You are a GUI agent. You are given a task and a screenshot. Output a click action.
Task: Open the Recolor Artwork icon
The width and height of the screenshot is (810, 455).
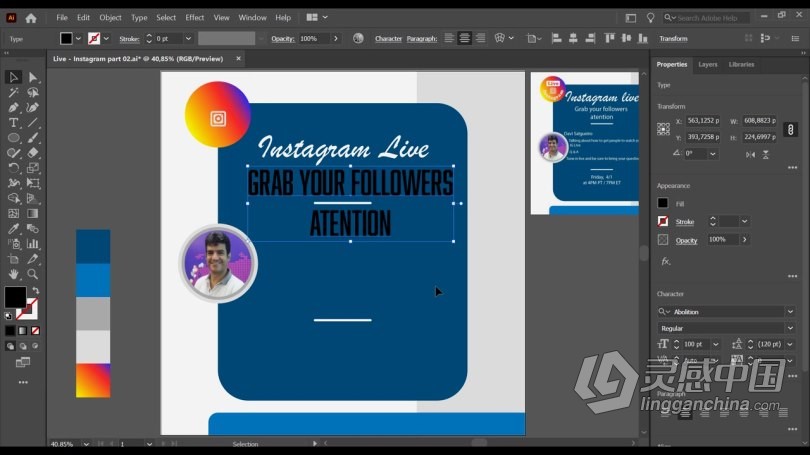tap(358, 39)
